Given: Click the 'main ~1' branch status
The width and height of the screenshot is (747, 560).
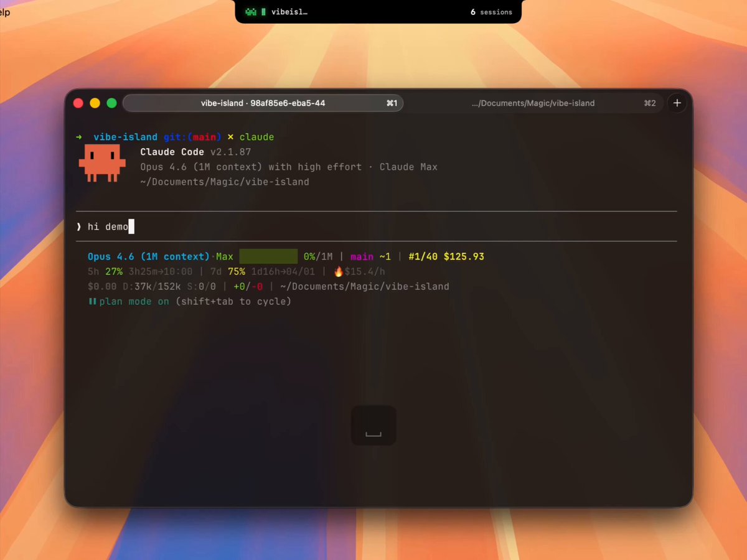Looking at the screenshot, I should (370, 256).
